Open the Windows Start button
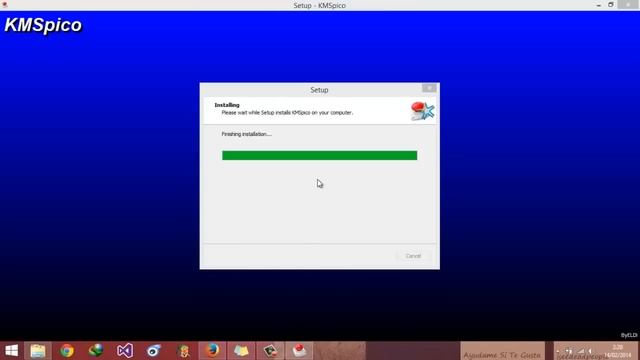The height and width of the screenshot is (360, 640). [x=11, y=351]
